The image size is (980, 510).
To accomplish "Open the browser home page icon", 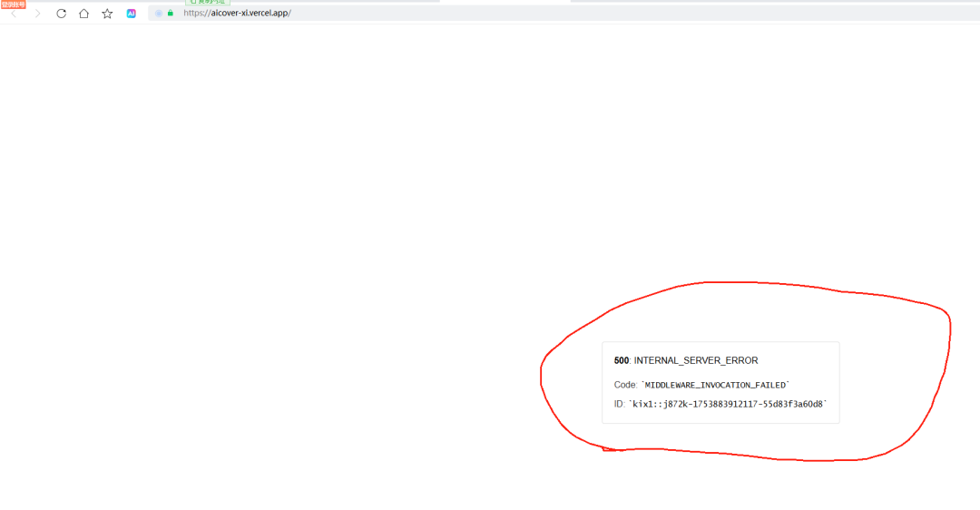I will [x=84, y=14].
